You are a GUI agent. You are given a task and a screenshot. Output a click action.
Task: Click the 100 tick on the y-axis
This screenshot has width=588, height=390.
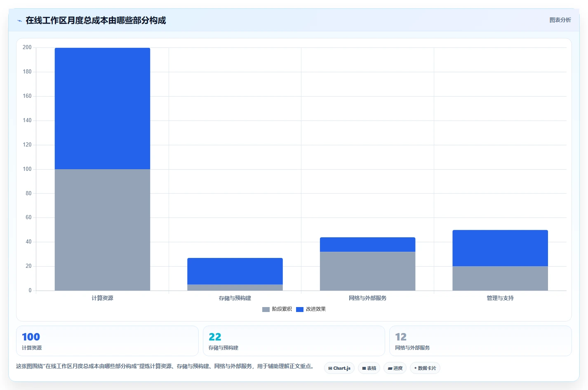pyautogui.click(x=27, y=169)
